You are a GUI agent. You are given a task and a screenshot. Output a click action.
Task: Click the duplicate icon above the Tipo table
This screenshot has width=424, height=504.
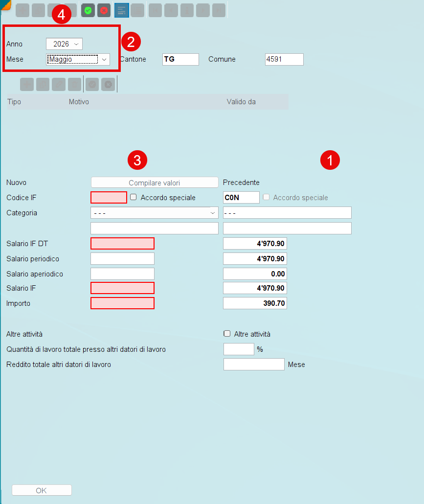tap(43, 84)
